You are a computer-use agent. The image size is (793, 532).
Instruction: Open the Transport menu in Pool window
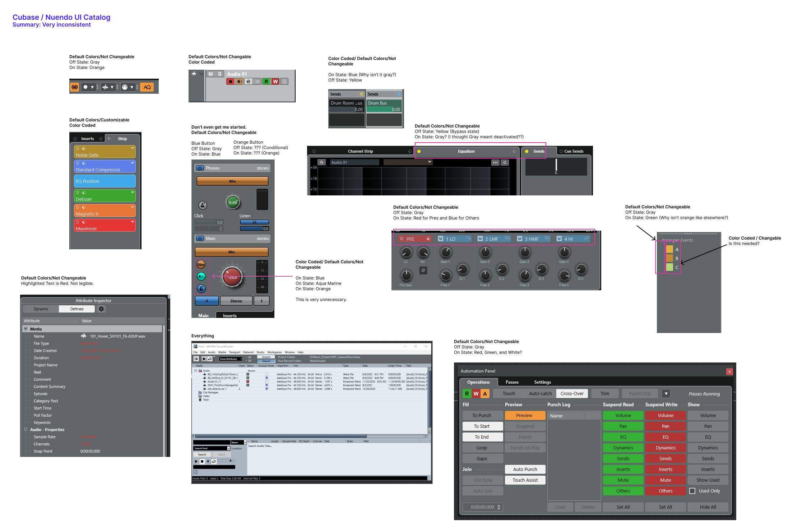click(x=234, y=352)
